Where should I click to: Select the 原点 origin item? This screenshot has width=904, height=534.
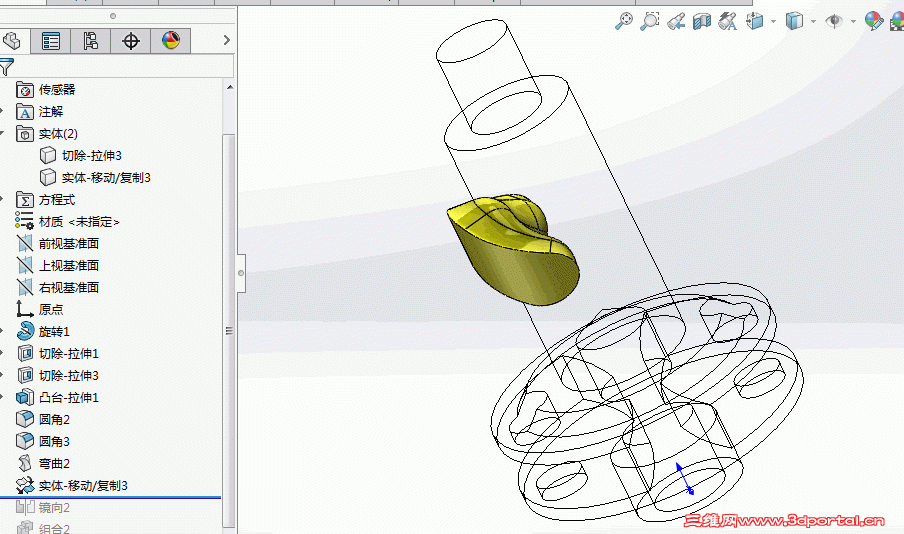click(40, 309)
